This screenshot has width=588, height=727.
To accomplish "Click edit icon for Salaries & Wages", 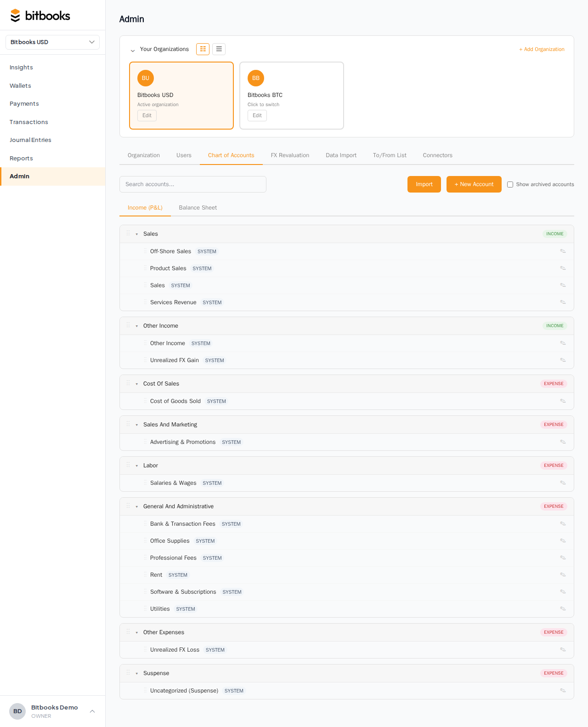I will pos(563,483).
